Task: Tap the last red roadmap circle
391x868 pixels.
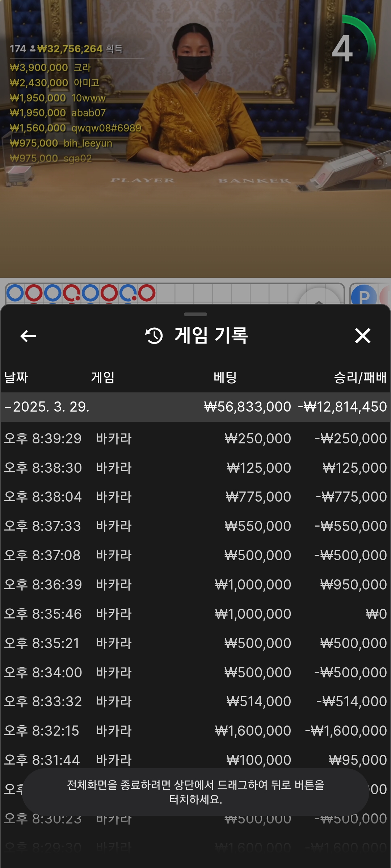Action: point(147,293)
